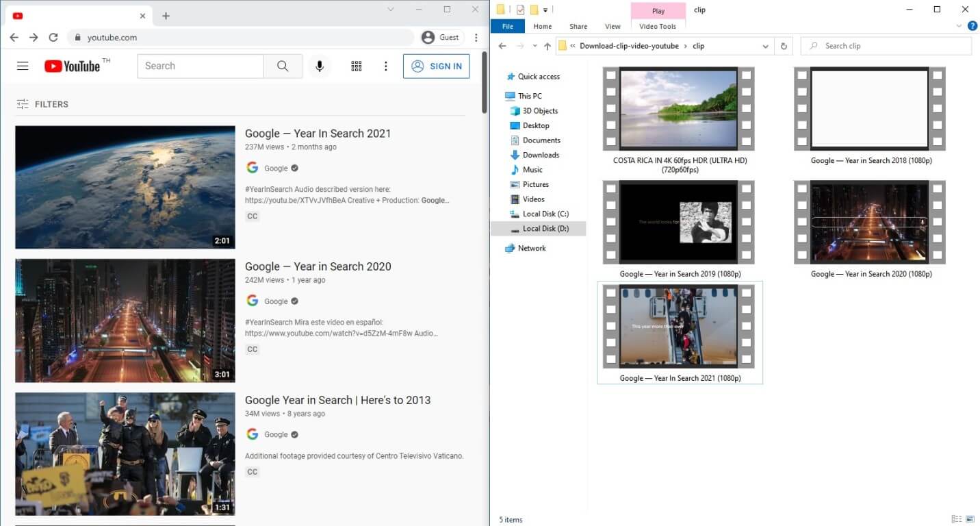Refresh the clip folder
The image size is (980, 526).
[x=784, y=46]
